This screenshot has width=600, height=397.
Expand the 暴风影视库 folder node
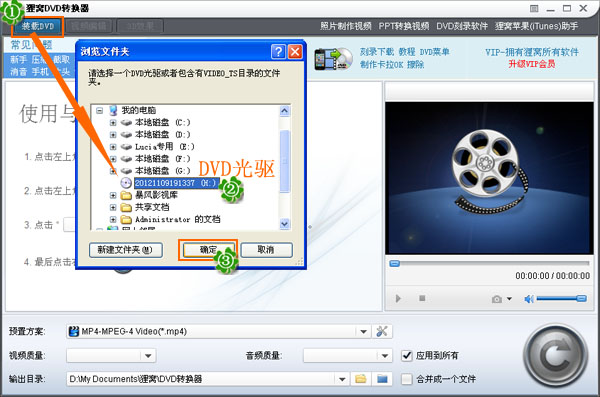pos(113,195)
